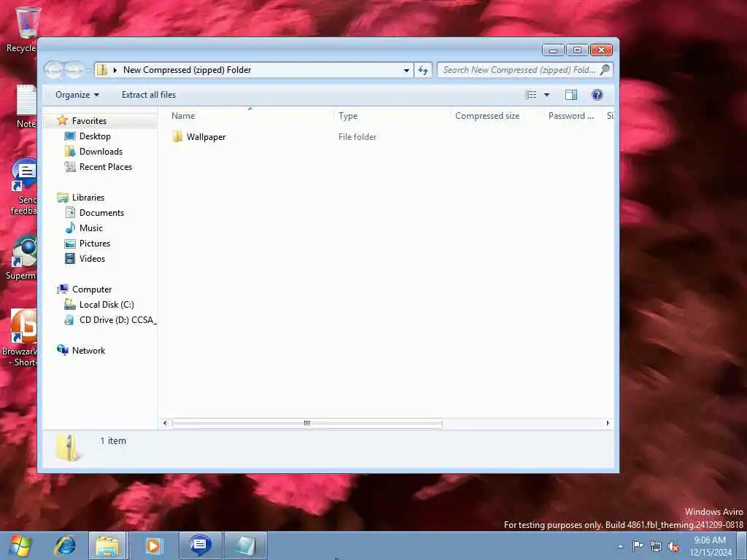The height and width of the screenshot is (560, 747).
Task: Click the Downloads folder icon in the sidebar
Action: 70,152
